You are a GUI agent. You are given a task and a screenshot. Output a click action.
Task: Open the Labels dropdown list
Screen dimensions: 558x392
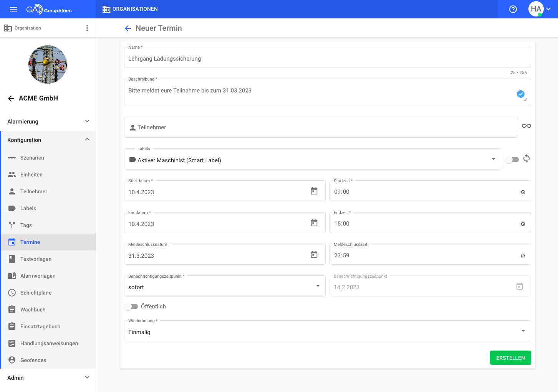(x=493, y=159)
